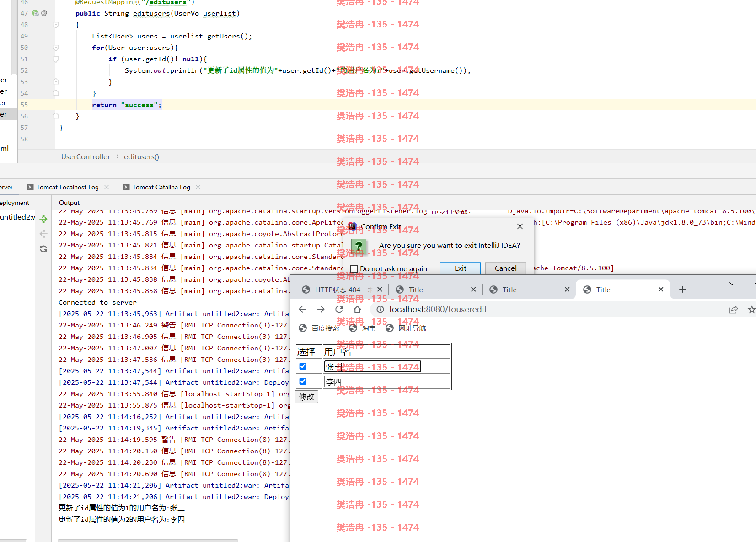Click the fold end marker at line 53
The width and height of the screenshot is (756, 542).
click(x=56, y=82)
